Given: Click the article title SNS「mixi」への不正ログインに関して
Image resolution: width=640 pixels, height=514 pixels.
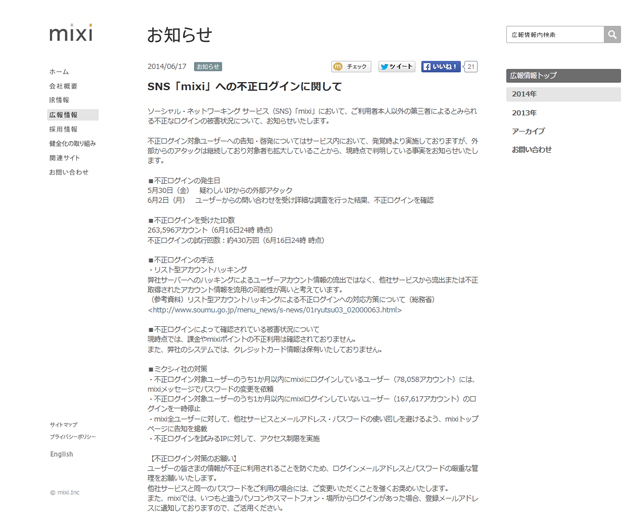Looking at the screenshot, I should (x=244, y=87).
